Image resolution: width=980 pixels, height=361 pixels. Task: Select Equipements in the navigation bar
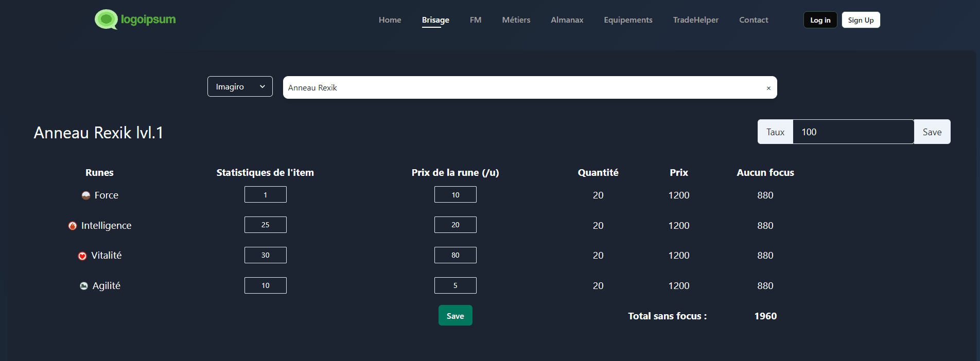[628, 20]
